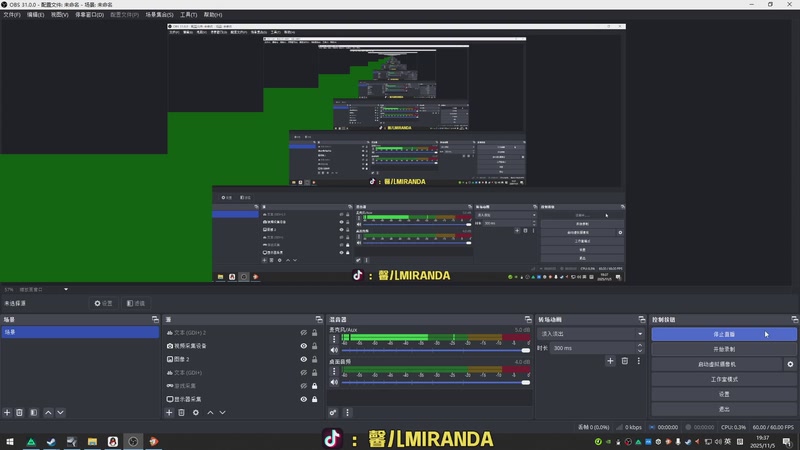Open source 设置 button in source toolbar
The height and width of the screenshot is (450, 800).
coord(103,303)
